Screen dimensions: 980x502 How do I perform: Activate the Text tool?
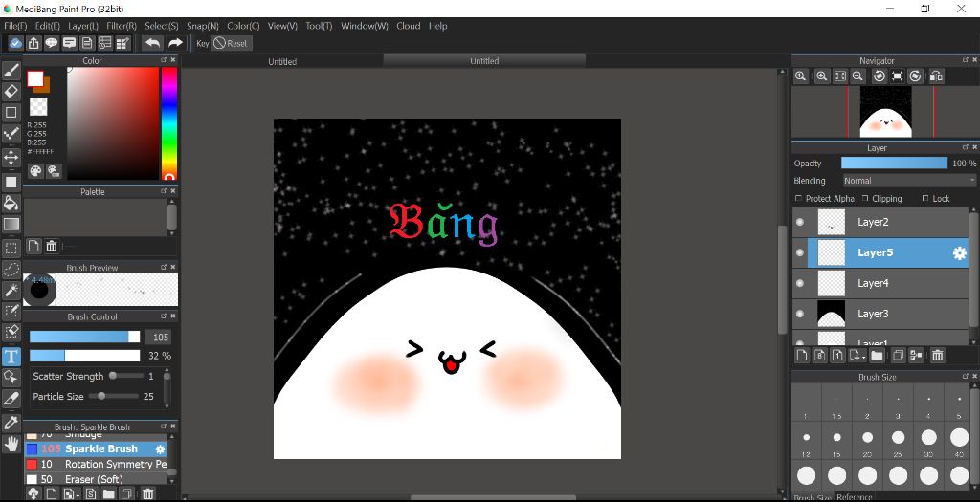click(11, 357)
